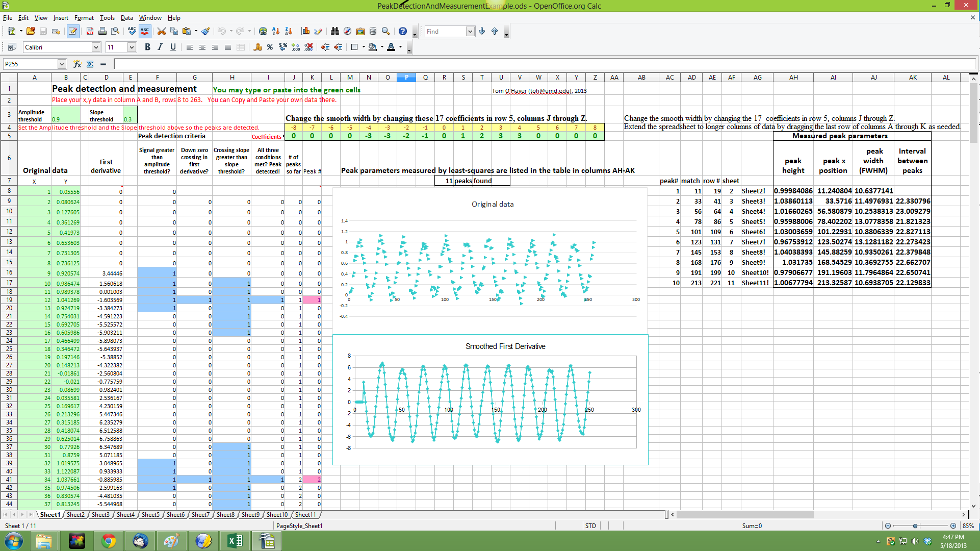Toggle Edit File mode button
Image resolution: width=980 pixels, height=551 pixels.
72,32
